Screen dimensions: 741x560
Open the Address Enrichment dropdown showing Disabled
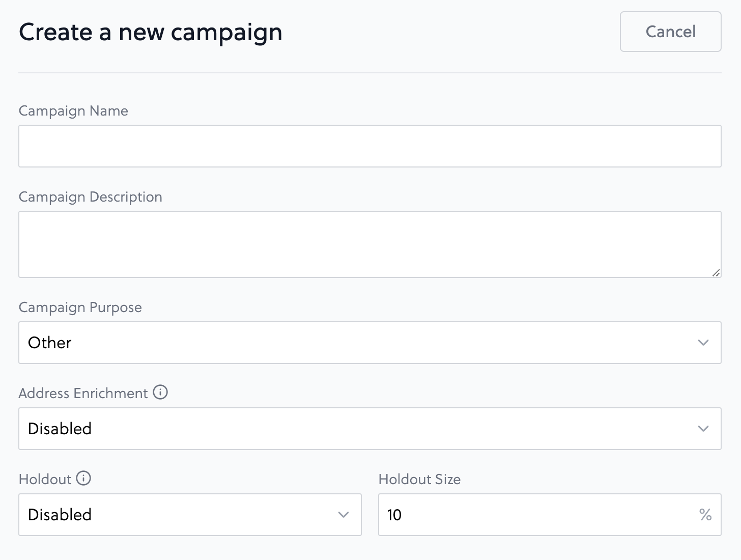pos(370,429)
